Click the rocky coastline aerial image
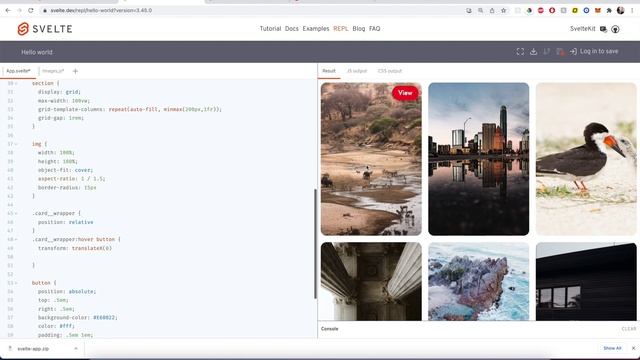The height and width of the screenshot is (360, 640). click(478, 282)
